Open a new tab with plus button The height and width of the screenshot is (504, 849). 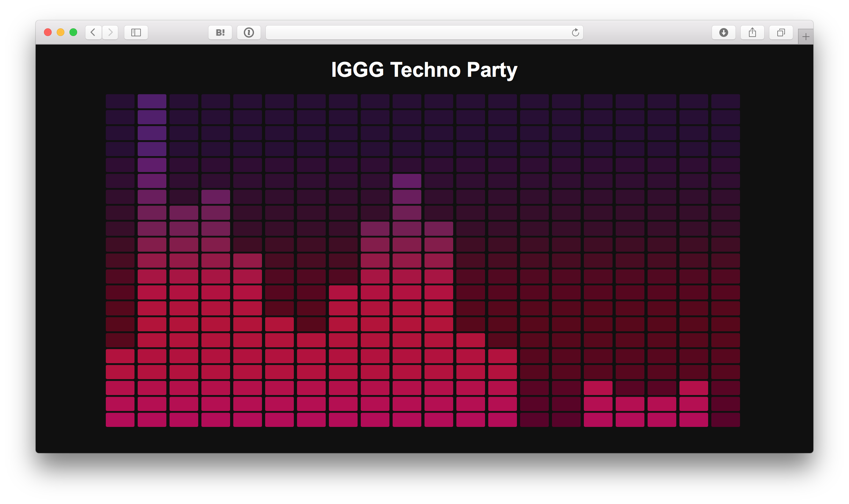[806, 37]
